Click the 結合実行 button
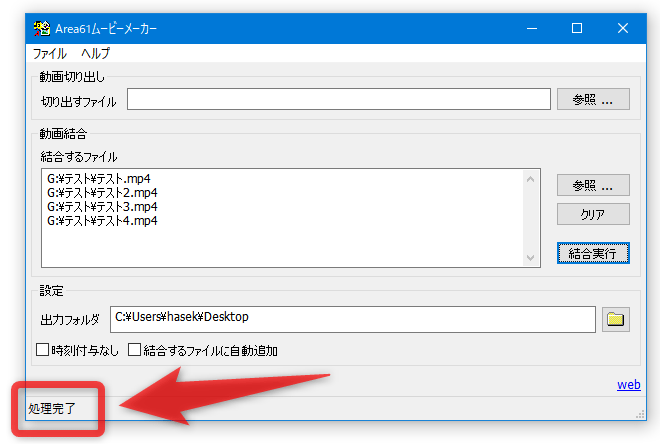 click(x=593, y=253)
